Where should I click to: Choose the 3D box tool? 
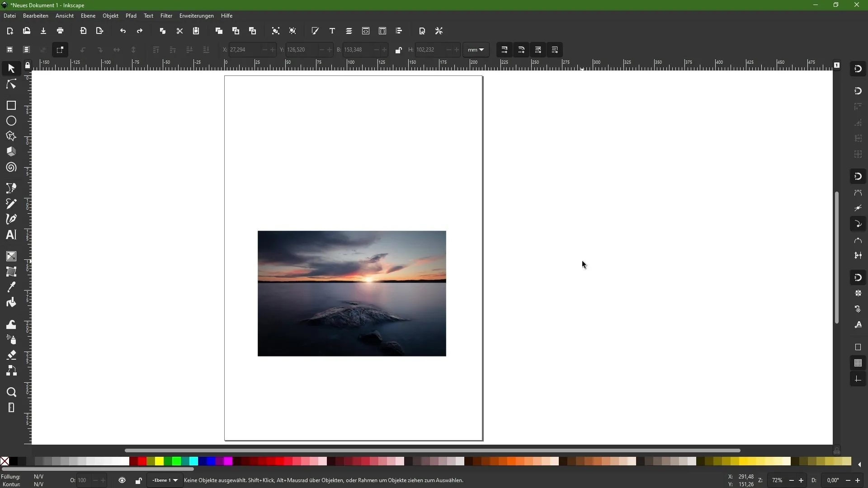click(x=11, y=152)
